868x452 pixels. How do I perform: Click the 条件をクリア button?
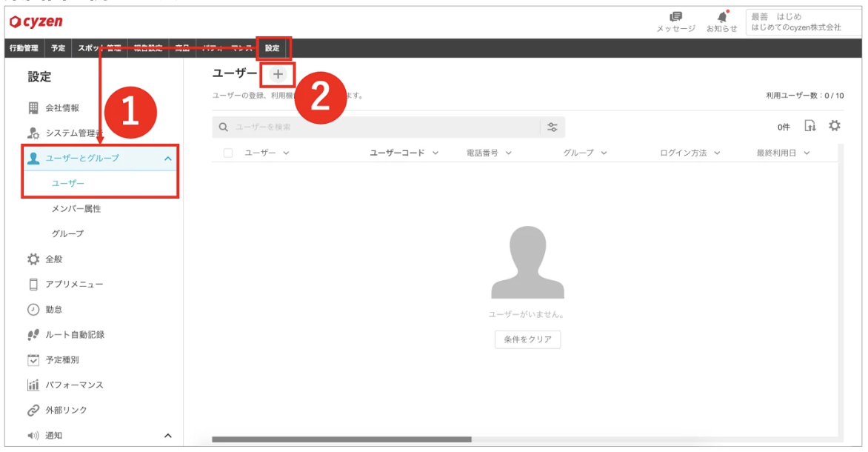click(x=527, y=339)
